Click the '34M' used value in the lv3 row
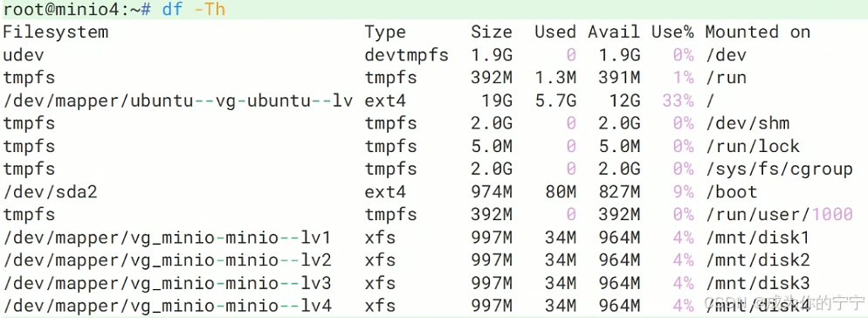Viewport: 868px width, 318px height. coord(561,283)
